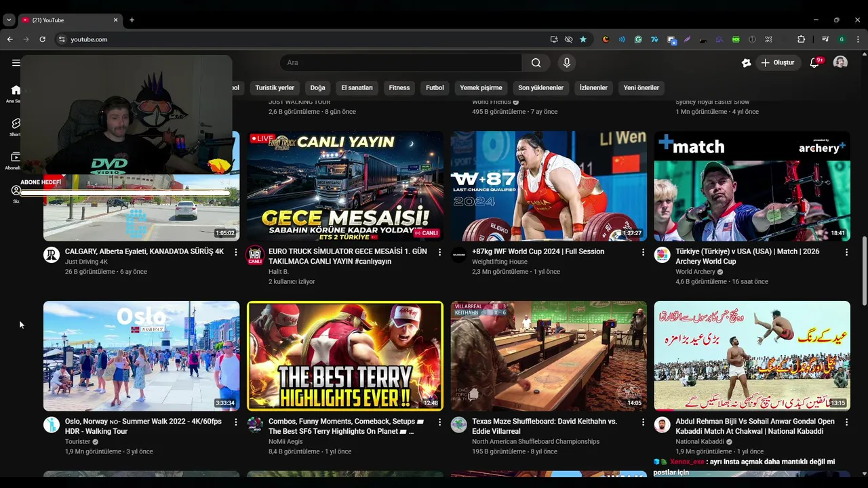
Task: Bookmark this page with the star icon
Action: (583, 39)
